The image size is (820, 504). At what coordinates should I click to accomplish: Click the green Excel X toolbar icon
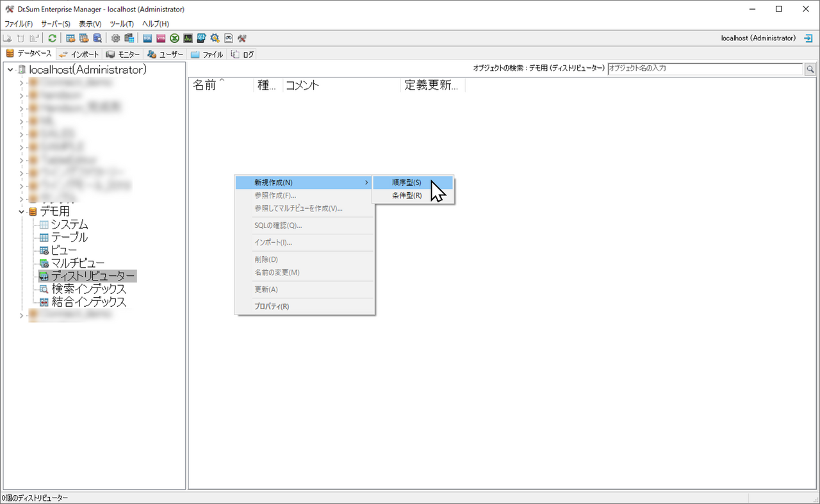tap(174, 38)
